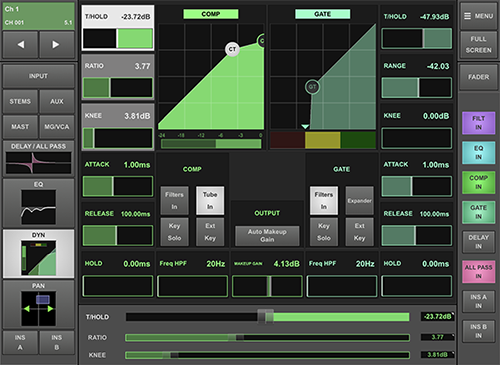Image resolution: width=500 pixels, height=365 pixels.
Task: Select the DYN dynamics thumbnail
Action: pos(39,254)
